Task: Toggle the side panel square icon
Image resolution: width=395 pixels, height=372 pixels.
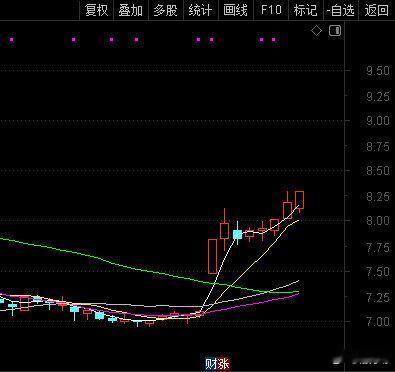Action: (x=335, y=31)
